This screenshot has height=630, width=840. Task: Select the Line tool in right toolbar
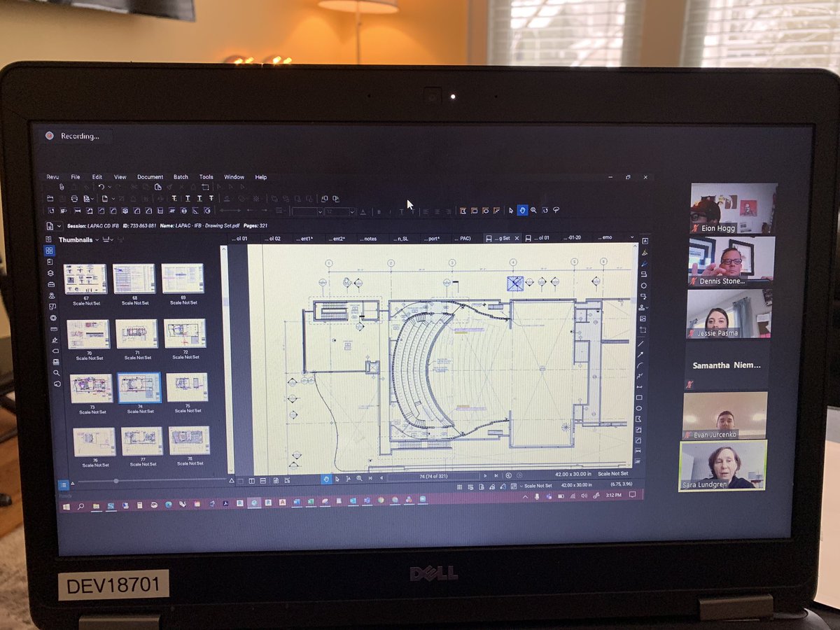[641, 344]
